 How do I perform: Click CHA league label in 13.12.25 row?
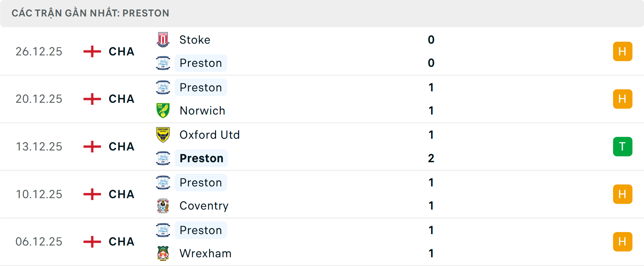[x=121, y=146]
